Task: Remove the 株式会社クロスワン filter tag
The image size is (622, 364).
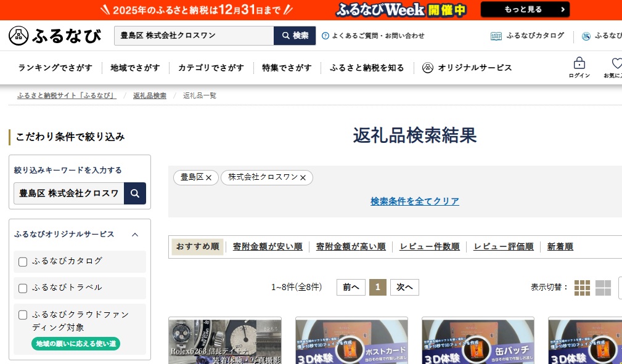Action: 303,178
